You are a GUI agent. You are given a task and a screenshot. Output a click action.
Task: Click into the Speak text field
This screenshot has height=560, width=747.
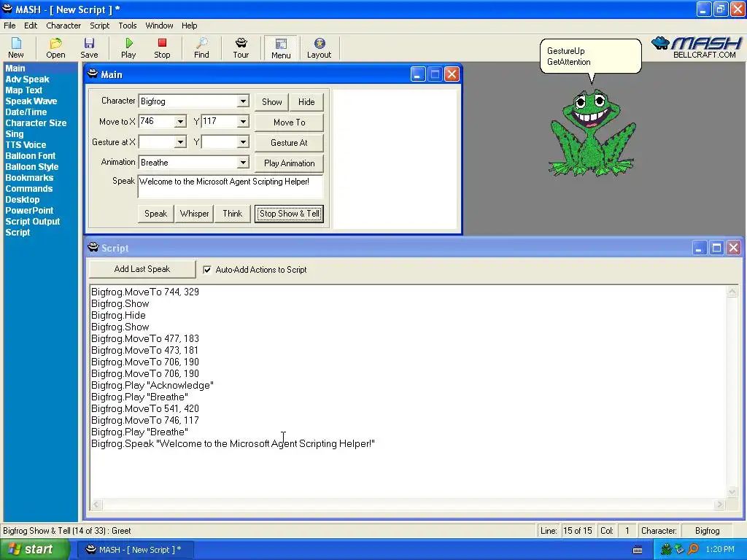231,186
